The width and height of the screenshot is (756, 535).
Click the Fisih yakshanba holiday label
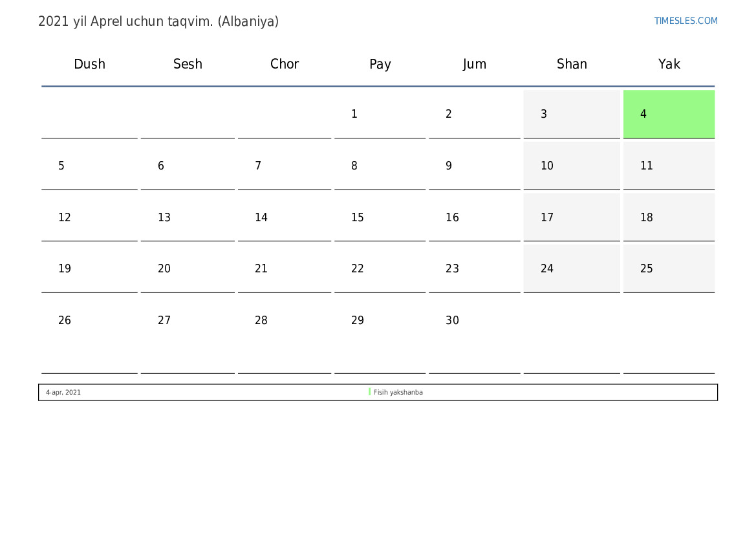[x=398, y=392]
